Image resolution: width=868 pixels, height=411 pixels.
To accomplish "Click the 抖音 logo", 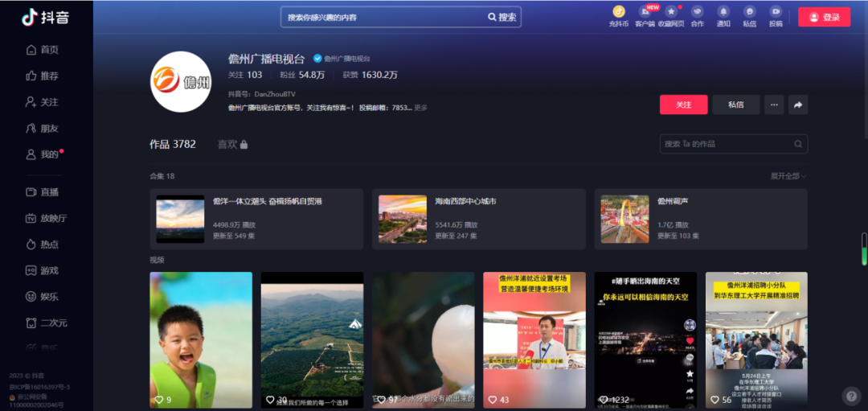I will click(x=45, y=17).
